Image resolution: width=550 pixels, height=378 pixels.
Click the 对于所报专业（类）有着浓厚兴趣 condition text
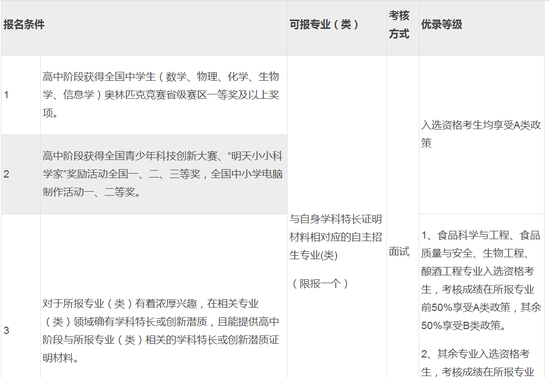tap(161, 330)
